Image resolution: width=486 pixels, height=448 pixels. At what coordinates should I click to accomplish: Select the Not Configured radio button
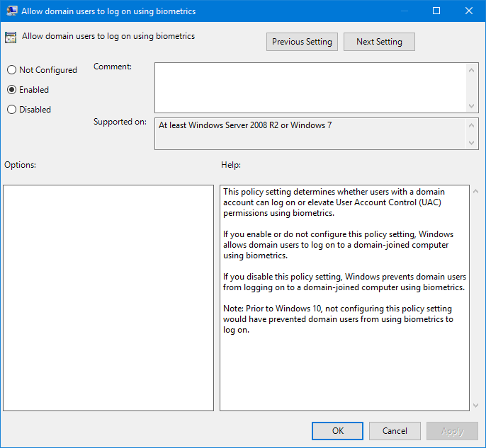(11, 70)
